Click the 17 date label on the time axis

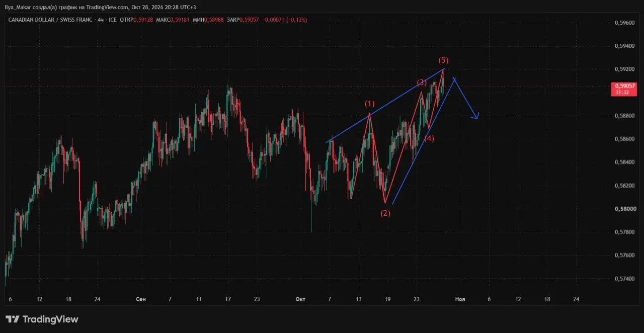coord(228,299)
